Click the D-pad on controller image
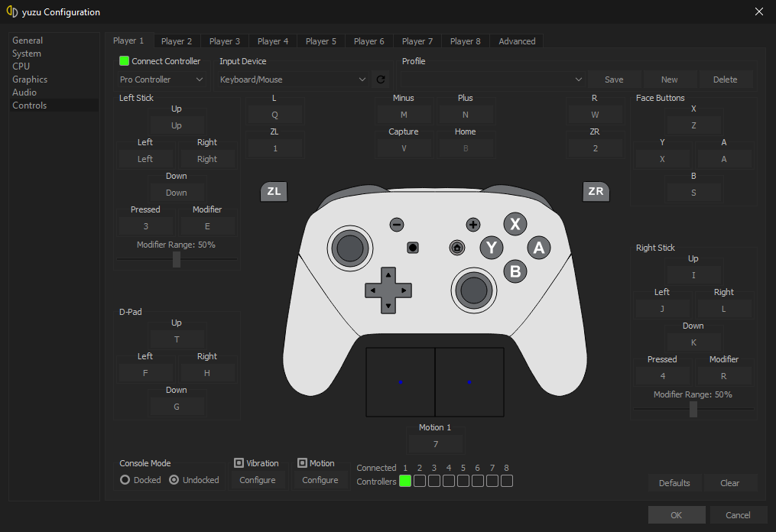This screenshot has height=532, width=776. tap(388, 290)
